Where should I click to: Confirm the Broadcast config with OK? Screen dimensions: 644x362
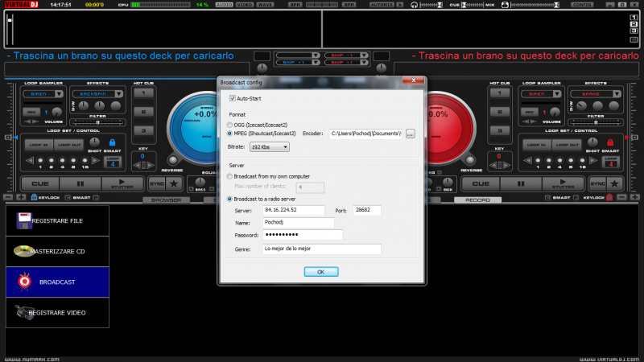(x=321, y=272)
